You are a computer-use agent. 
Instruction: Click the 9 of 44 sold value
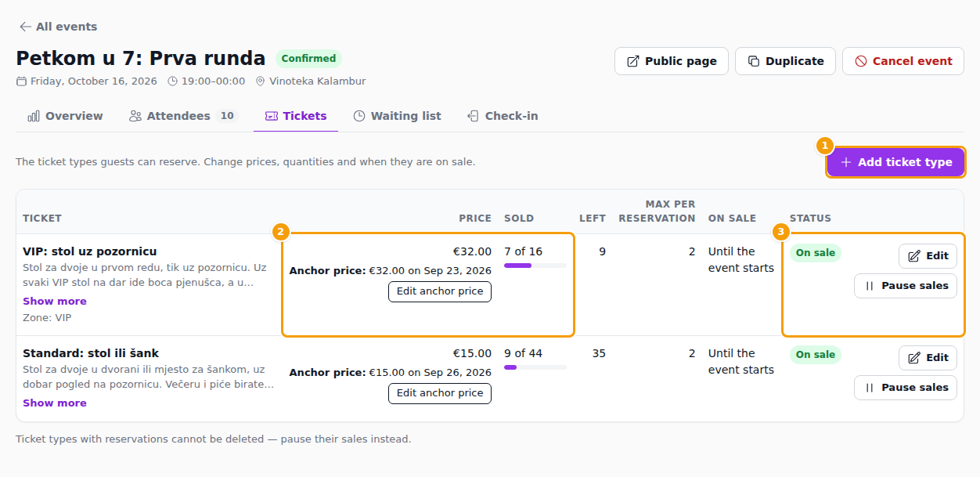pos(523,353)
